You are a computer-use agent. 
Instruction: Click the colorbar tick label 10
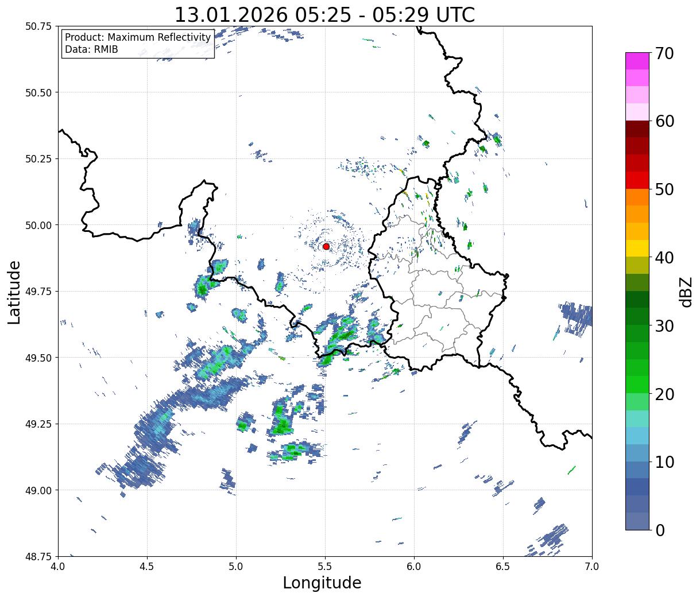pos(664,462)
